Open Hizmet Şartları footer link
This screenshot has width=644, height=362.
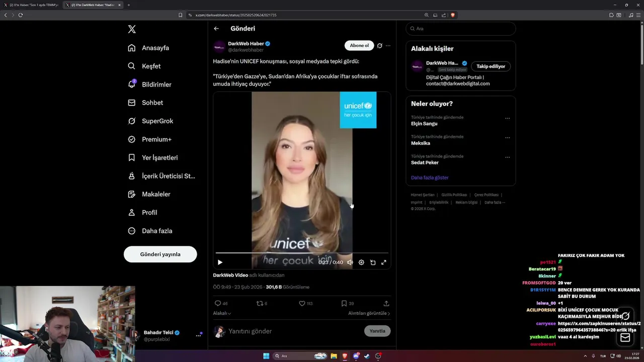click(x=422, y=195)
